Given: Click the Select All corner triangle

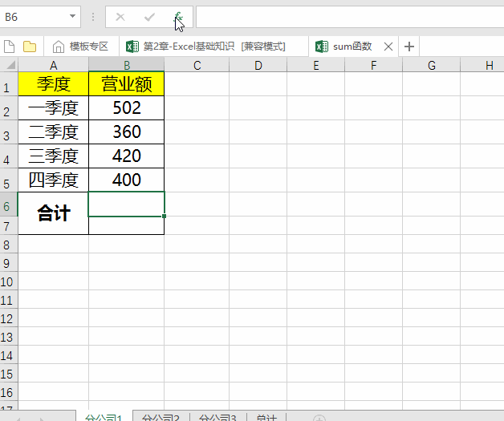Looking at the screenshot, I should (x=11, y=65).
